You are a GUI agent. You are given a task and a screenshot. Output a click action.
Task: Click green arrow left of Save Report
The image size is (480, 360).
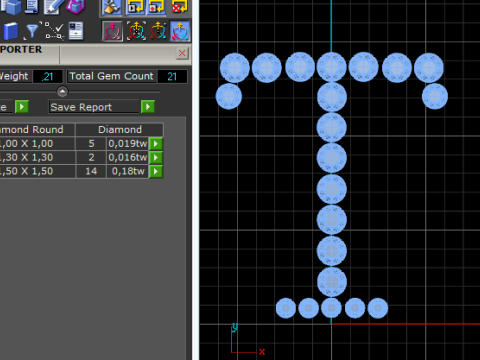pyautogui.click(x=22, y=107)
